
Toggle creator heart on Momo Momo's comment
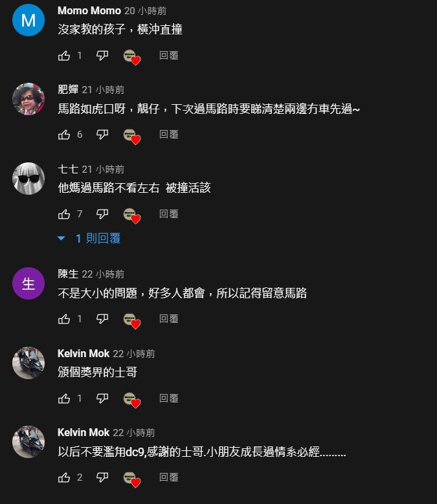[x=132, y=57]
